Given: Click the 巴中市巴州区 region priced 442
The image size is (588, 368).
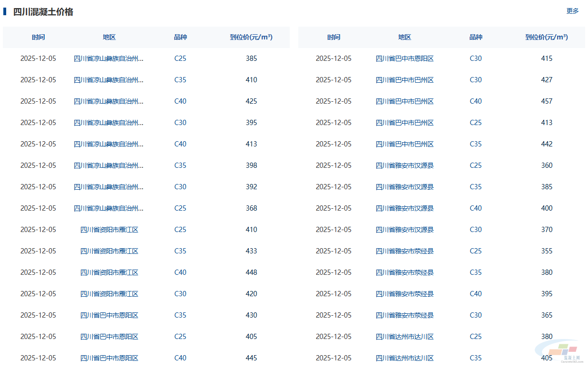Looking at the screenshot, I should pyautogui.click(x=404, y=144).
